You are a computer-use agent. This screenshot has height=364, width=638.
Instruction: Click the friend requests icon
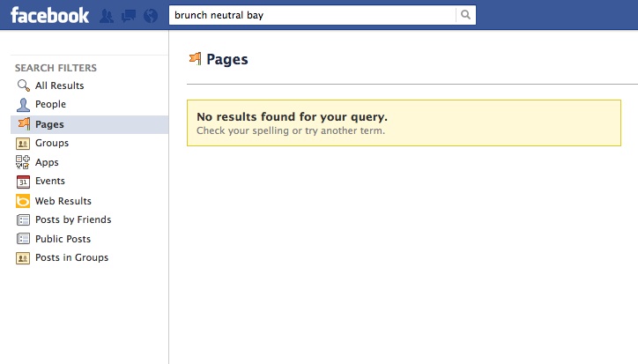108,16
